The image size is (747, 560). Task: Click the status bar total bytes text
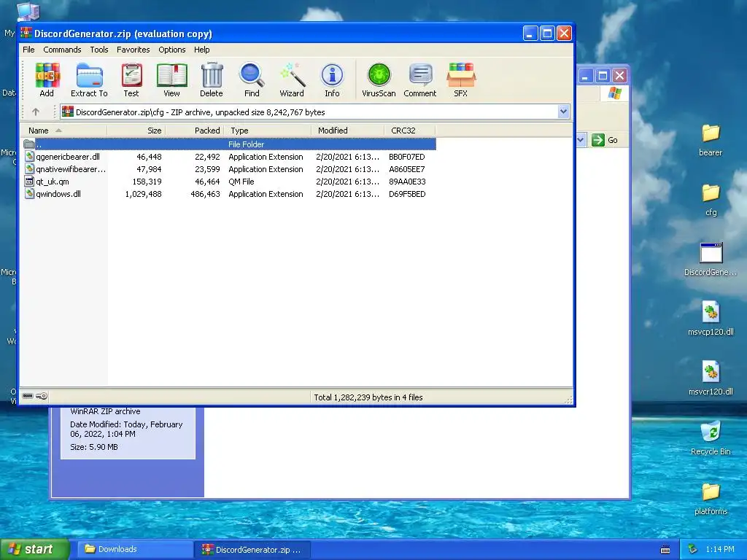pyautogui.click(x=368, y=397)
